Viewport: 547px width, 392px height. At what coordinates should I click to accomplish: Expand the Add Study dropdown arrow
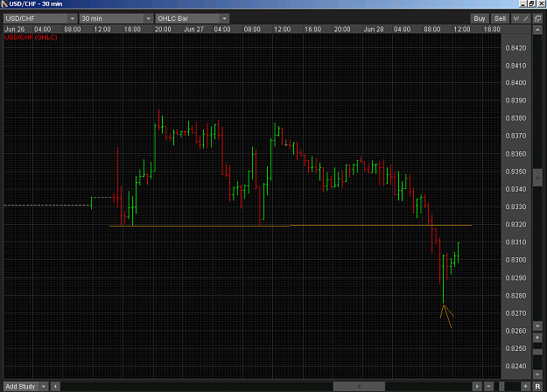pyautogui.click(x=44, y=387)
